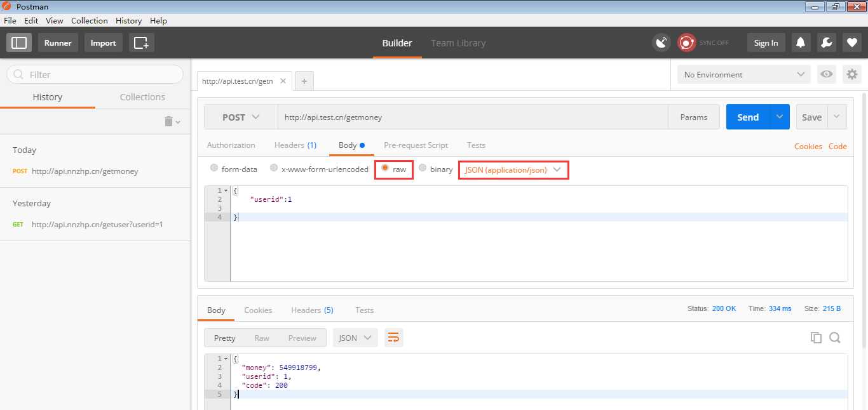
Task: Click the Sign In button
Action: [x=766, y=43]
